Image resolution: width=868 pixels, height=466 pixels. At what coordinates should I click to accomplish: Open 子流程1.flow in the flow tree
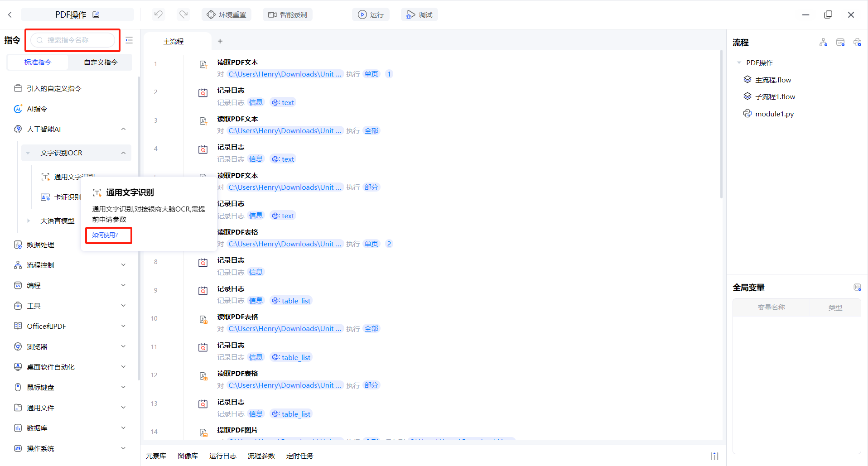pyautogui.click(x=775, y=96)
